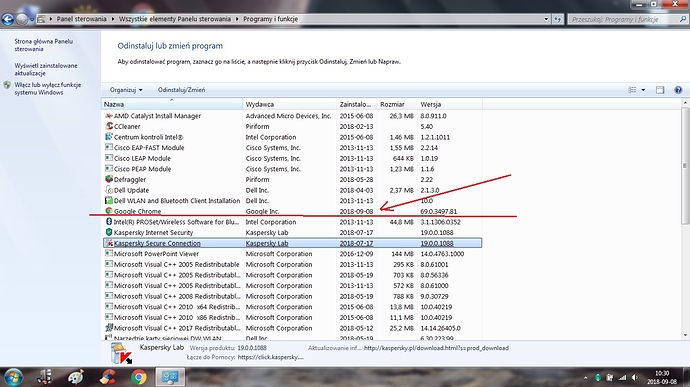Select Kaspersky Internet Security icon
Screen dimensions: 690x387
pos(109,232)
